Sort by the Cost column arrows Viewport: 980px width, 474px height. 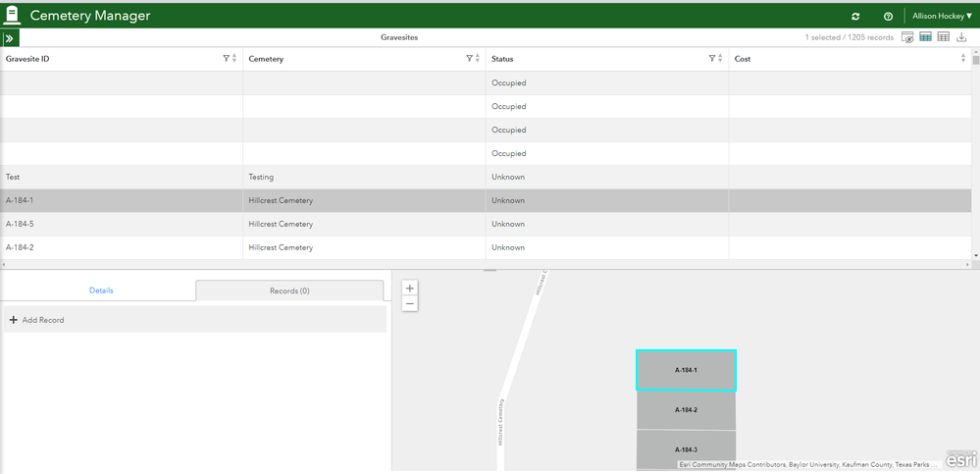click(x=963, y=58)
